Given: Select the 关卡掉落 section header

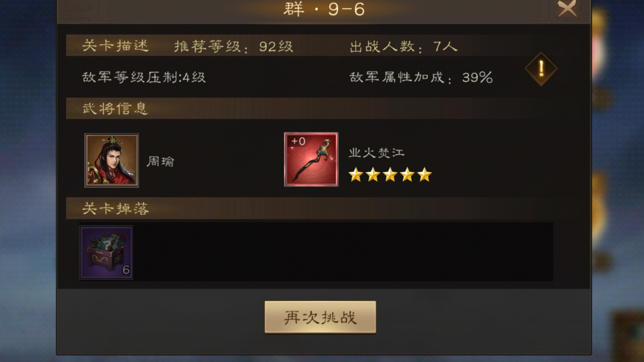Looking at the screenshot, I should pyautogui.click(x=115, y=208).
